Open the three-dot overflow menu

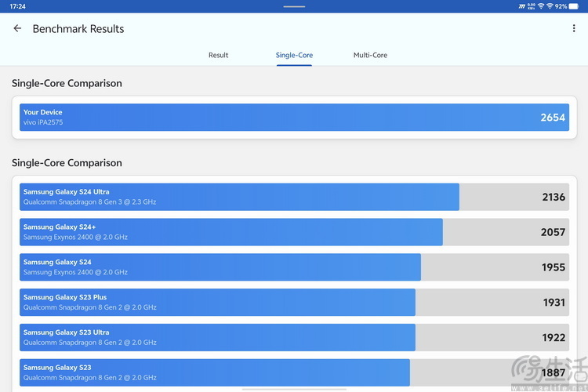tap(574, 28)
